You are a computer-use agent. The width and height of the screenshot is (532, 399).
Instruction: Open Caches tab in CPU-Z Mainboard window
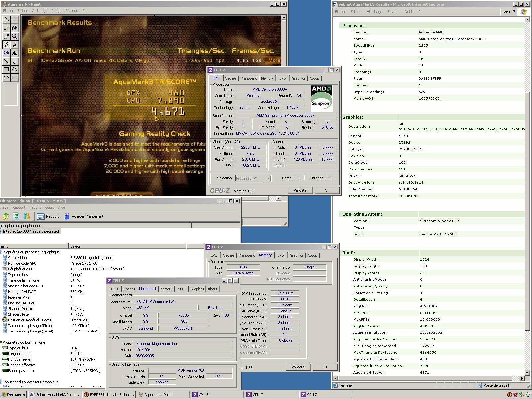129,289
